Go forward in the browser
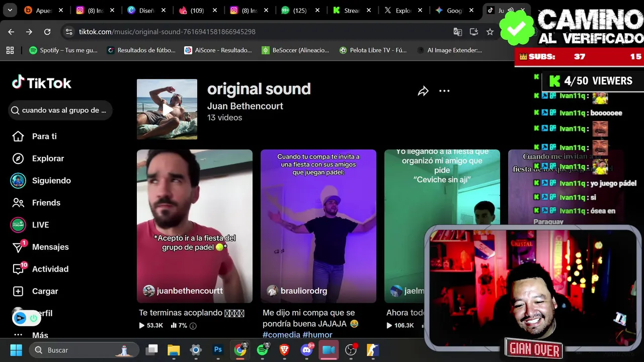Screen dimensions: 644x362 29,32
